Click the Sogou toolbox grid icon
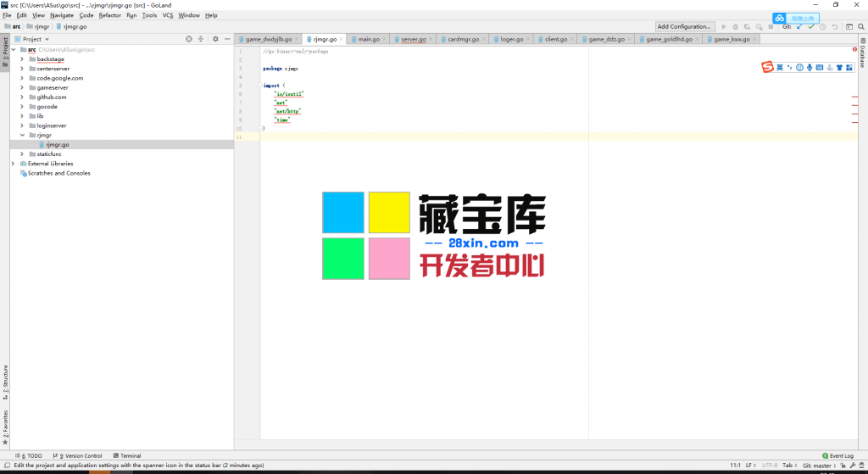Viewport: 868px width, 474px height. (849, 68)
